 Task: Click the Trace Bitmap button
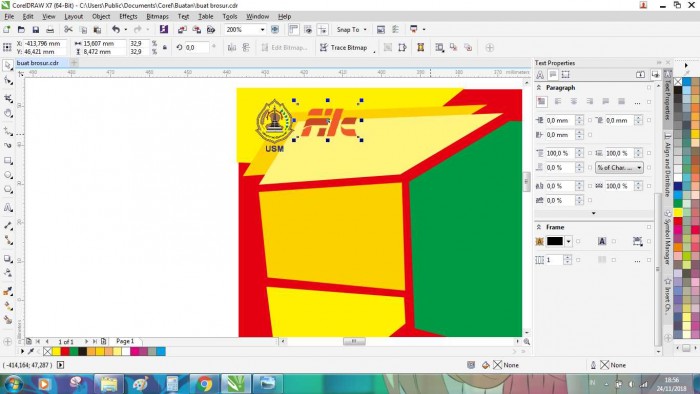pos(344,47)
